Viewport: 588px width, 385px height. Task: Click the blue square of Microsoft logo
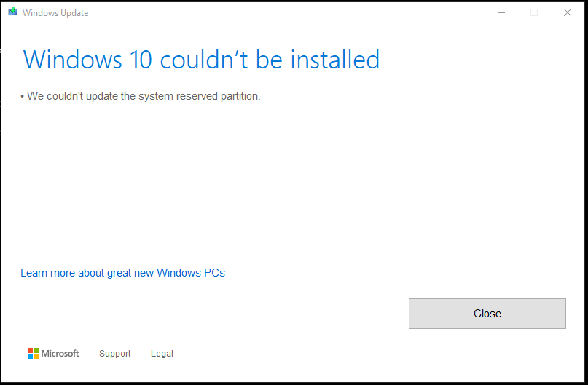tap(31, 356)
